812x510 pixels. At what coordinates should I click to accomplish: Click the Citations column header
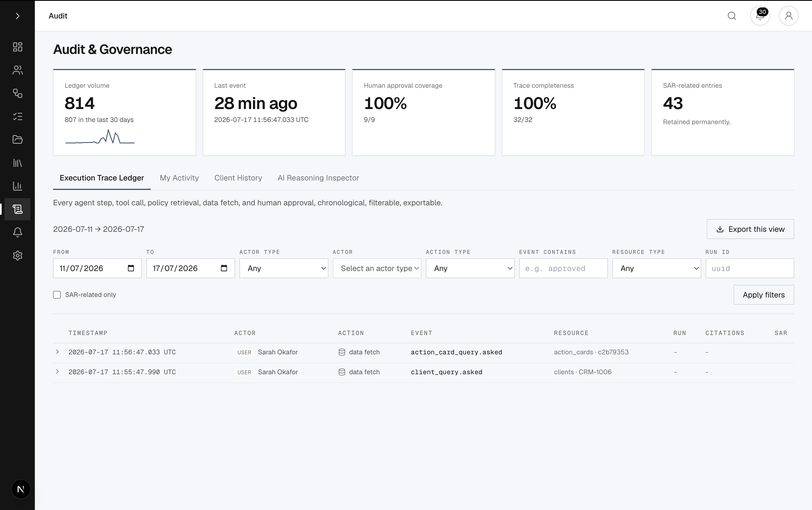(x=725, y=333)
